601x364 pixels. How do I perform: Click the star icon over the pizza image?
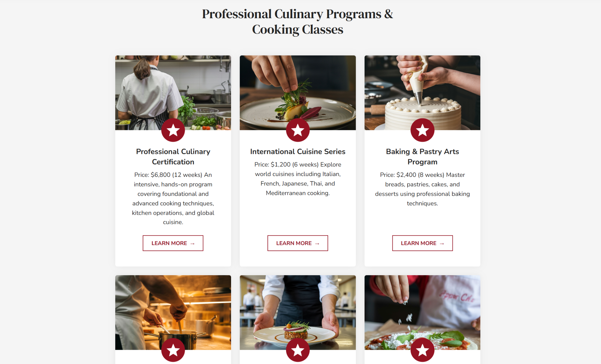(422, 349)
